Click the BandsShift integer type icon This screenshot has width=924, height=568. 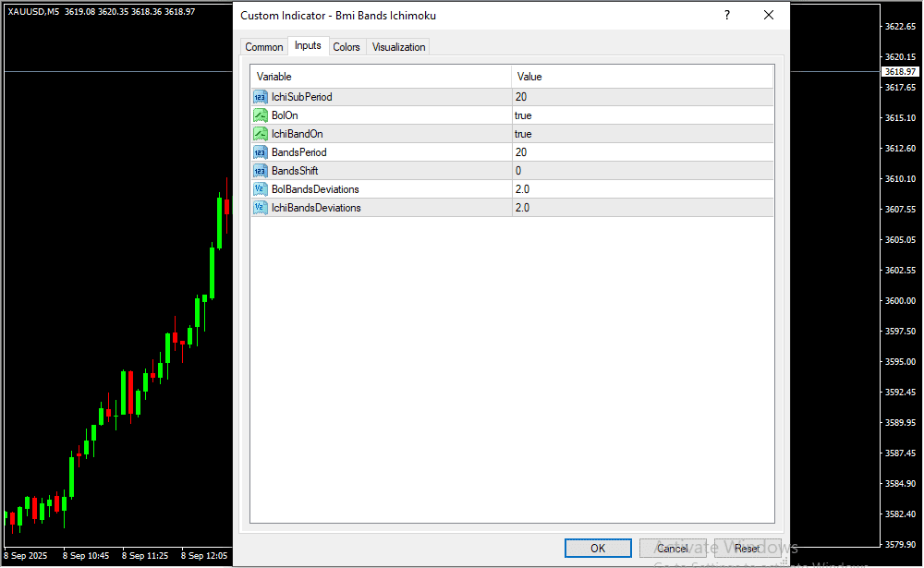point(260,171)
